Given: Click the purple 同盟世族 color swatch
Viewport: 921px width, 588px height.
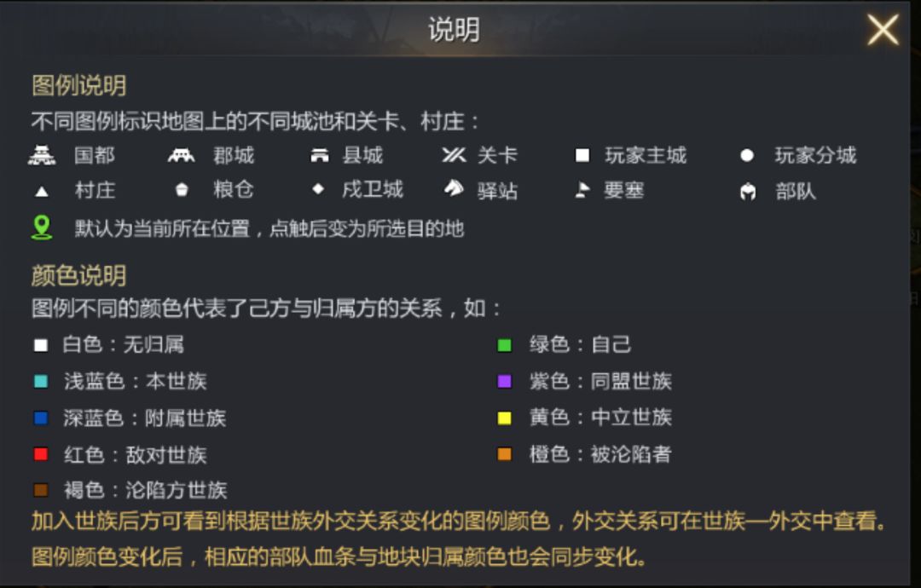Looking at the screenshot, I should coord(505,381).
